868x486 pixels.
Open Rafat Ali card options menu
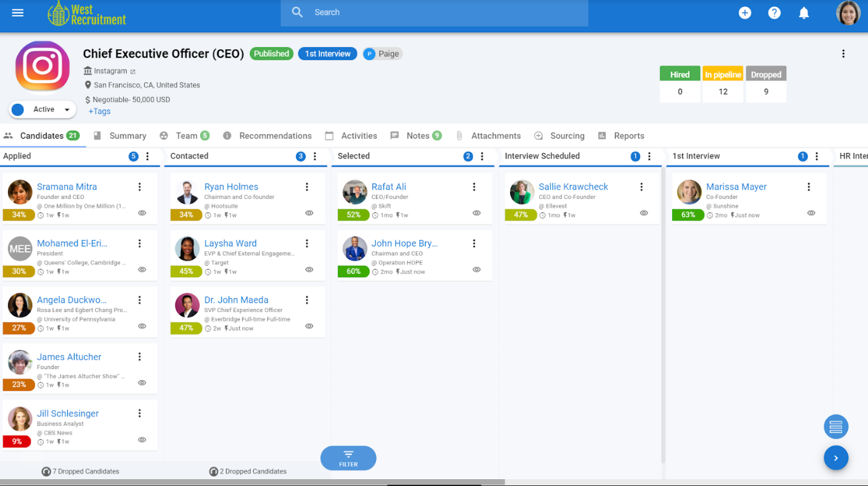pyautogui.click(x=474, y=187)
